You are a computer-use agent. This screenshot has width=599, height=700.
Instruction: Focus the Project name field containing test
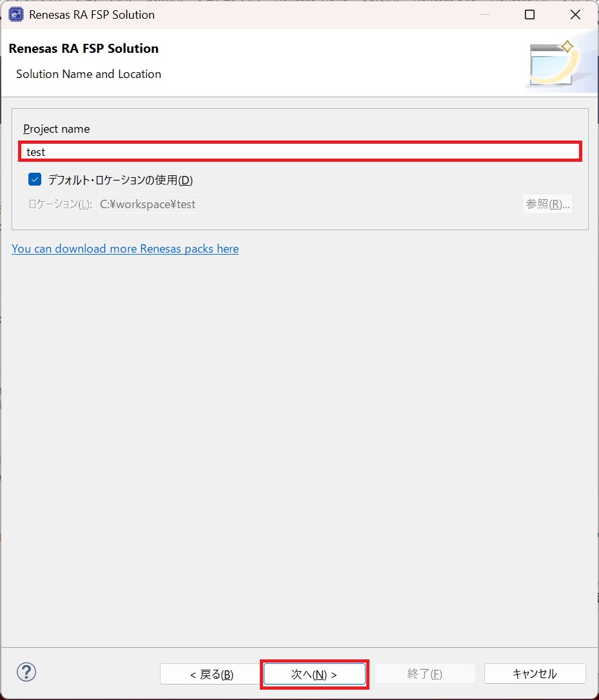[x=300, y=151]
